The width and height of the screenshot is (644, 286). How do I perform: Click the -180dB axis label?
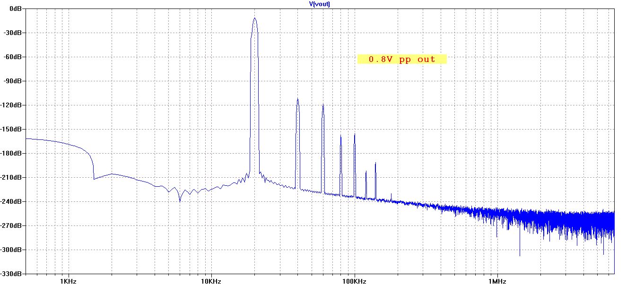12,153
